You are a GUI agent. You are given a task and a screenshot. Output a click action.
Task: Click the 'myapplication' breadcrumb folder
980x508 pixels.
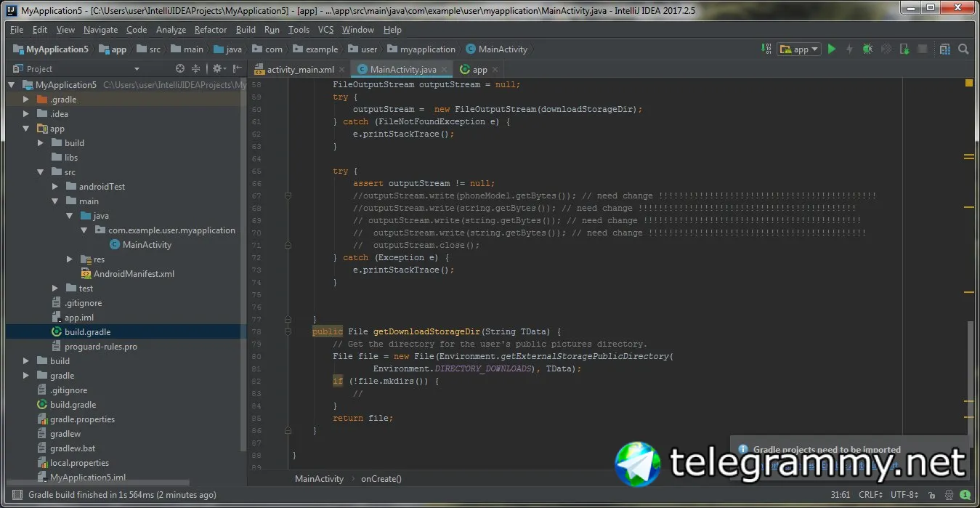pos(422,49)
